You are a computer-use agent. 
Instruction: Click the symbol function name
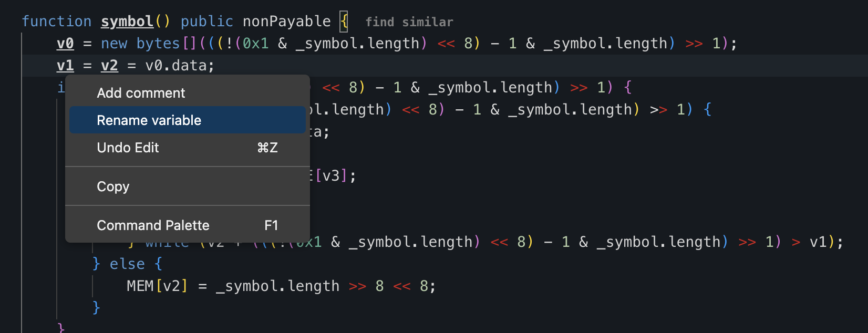click(127, 22)
